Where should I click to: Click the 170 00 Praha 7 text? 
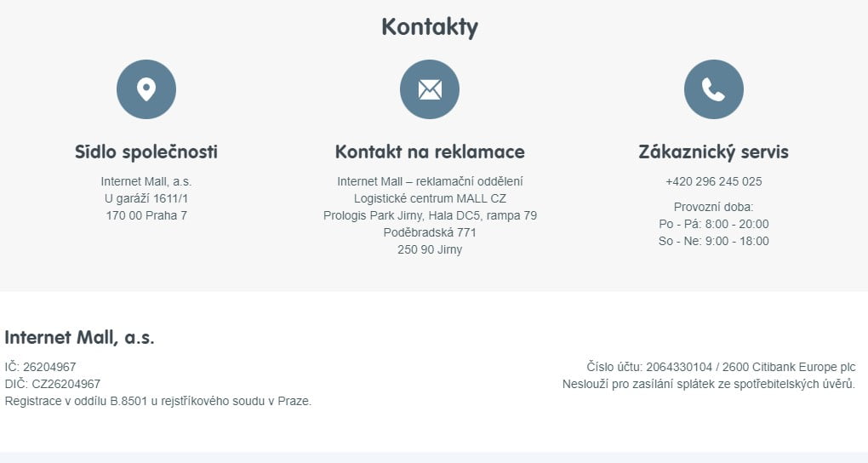tap(146, 215)
